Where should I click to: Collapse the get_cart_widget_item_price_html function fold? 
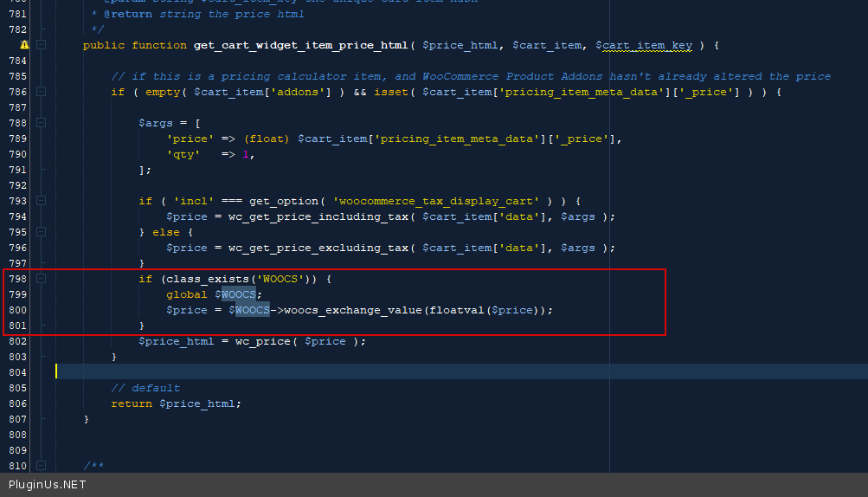[x=41, y=45]
